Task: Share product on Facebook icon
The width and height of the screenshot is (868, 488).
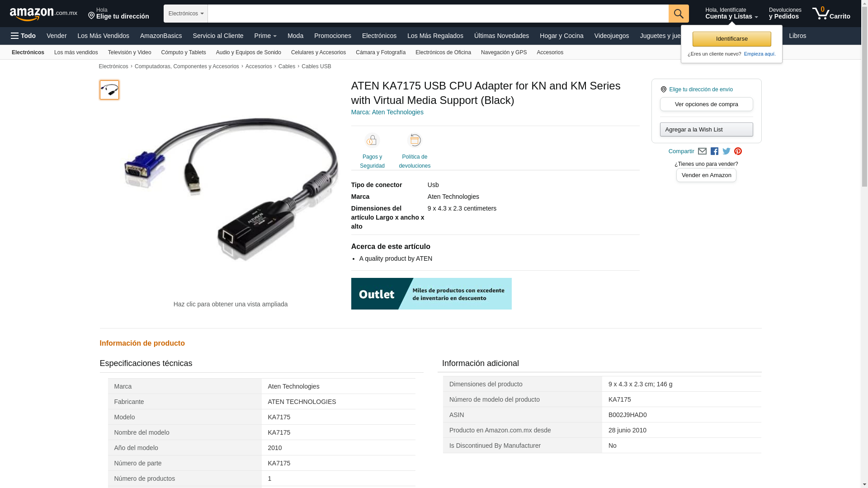Action: pyautogui.click(x=714, y=151)
